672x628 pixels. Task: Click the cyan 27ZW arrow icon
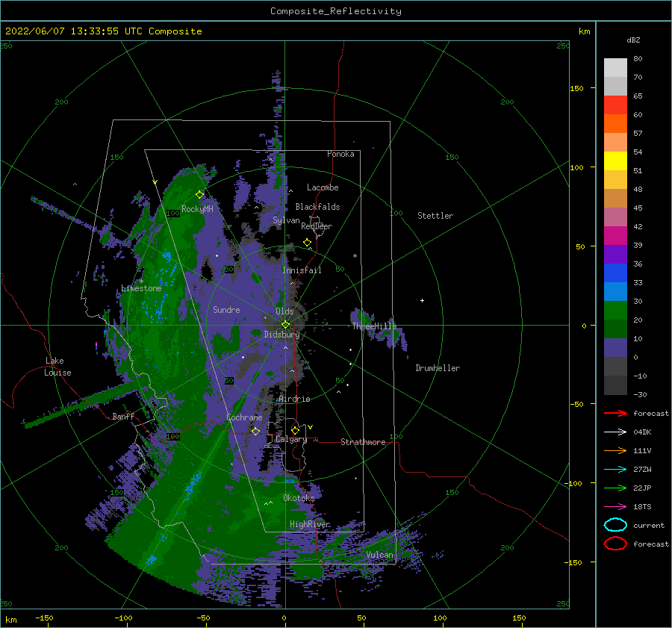615,470
